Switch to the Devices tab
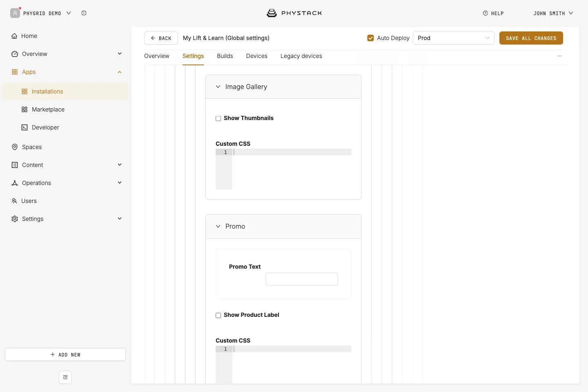 (257, 56)
